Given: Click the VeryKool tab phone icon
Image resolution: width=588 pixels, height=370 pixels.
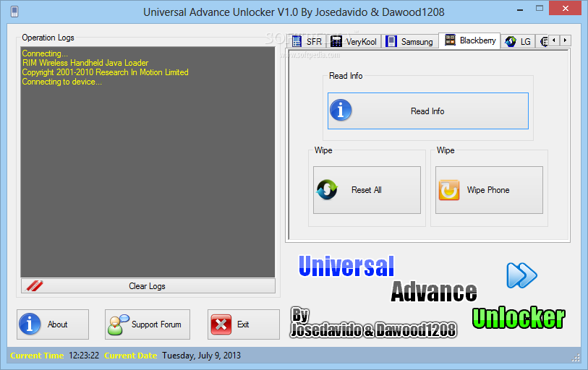Looking at the screenshot, I should [336, 41].
